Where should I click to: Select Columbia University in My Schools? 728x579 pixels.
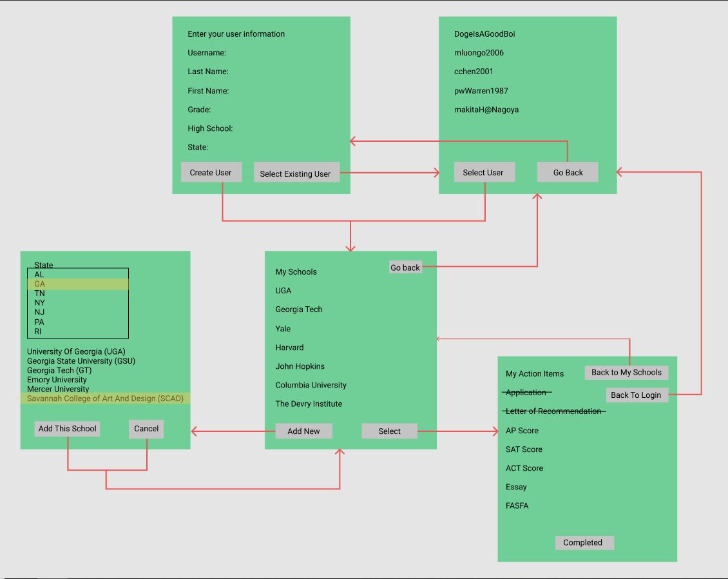pos(311,385)
